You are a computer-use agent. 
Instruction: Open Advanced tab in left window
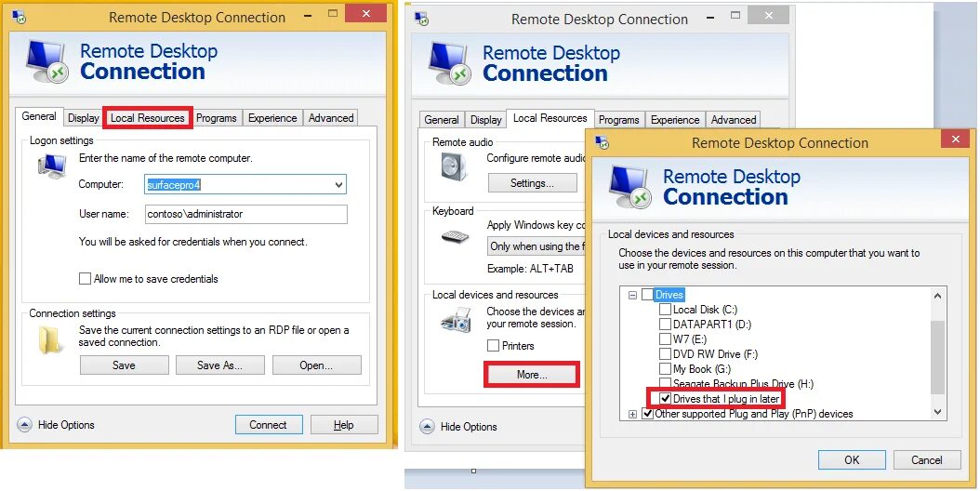[331, 117]
